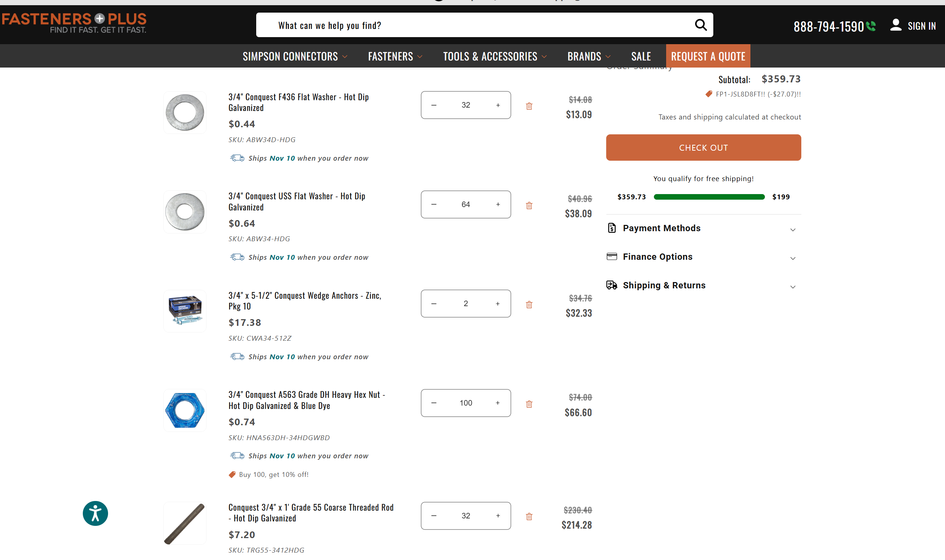Decrease USS Flat Washer quantity
Viewport: 945px width, 560px height.
[434, 204]
